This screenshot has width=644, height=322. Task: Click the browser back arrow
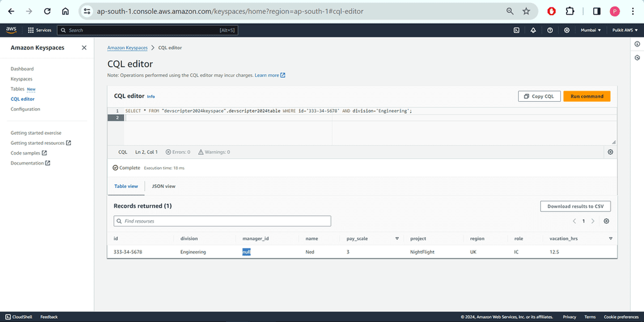(11, 11)
